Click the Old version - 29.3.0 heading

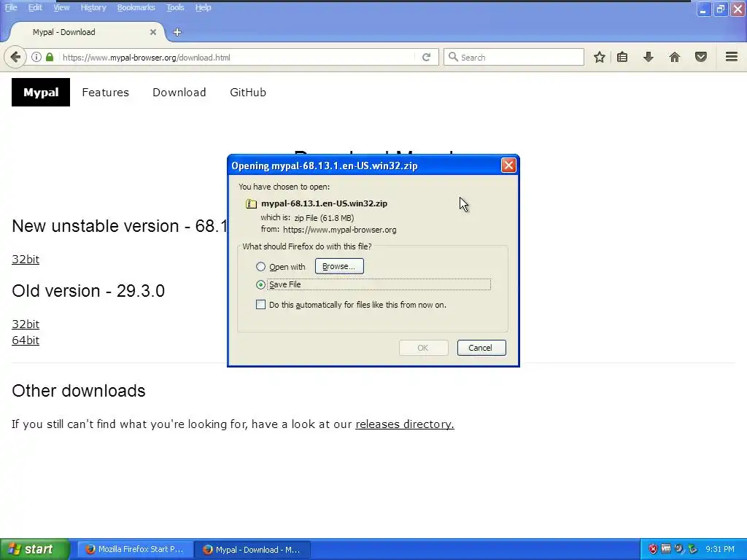pos(88,291)
